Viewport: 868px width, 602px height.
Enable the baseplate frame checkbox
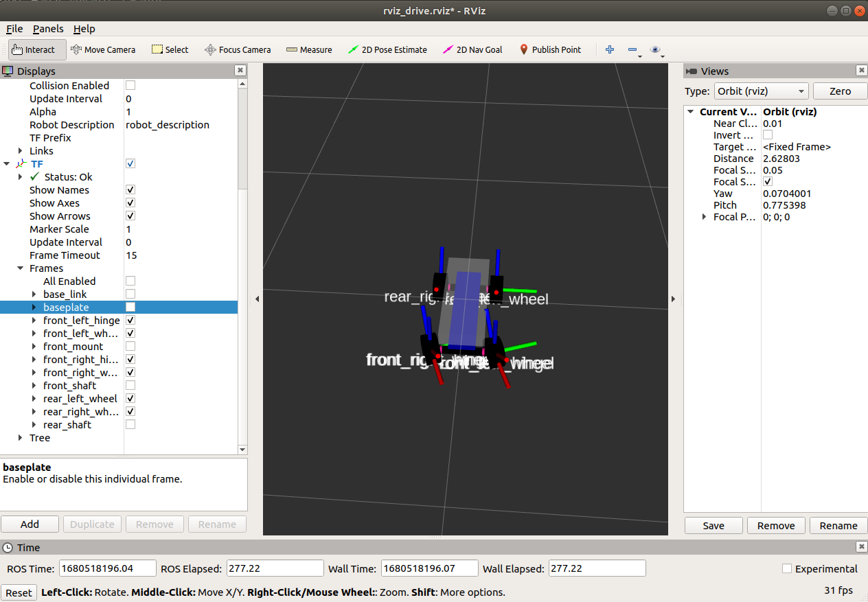pos(130,307)
